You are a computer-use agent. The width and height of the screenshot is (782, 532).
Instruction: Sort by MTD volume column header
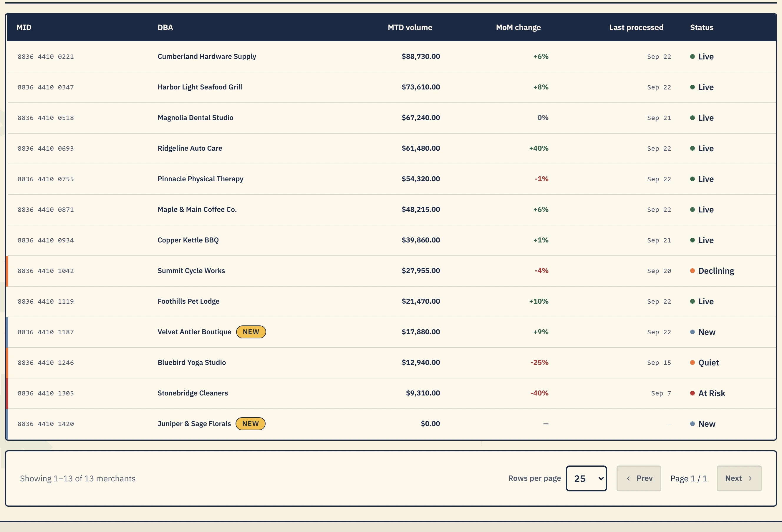click(410, 27)
